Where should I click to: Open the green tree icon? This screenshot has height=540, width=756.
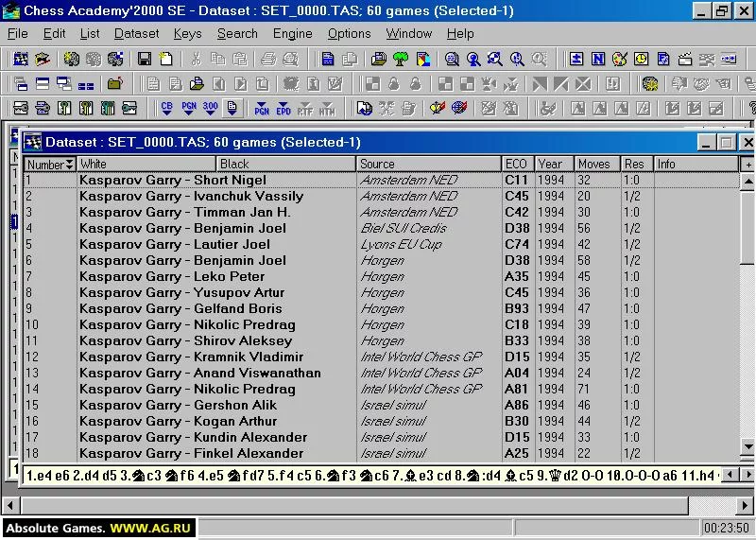401,59
